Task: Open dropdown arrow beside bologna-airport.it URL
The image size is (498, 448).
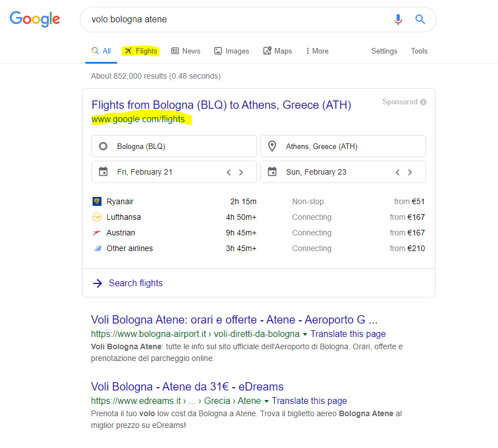Action: coord(304,334)
